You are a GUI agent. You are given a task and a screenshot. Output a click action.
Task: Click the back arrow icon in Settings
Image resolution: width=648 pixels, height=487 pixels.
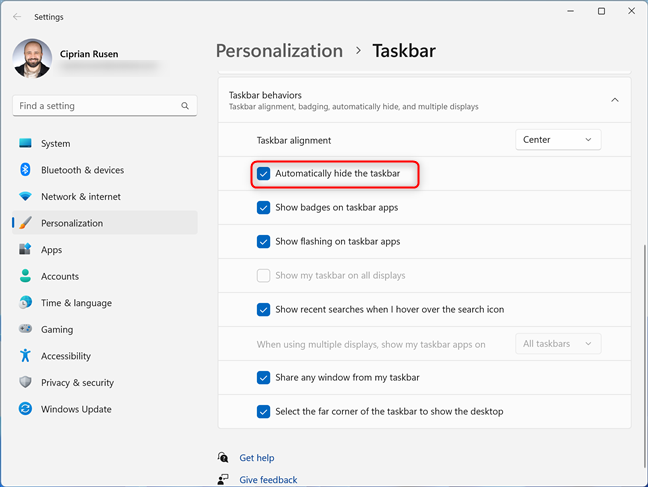pyautogui.click(x=17, y=17)
